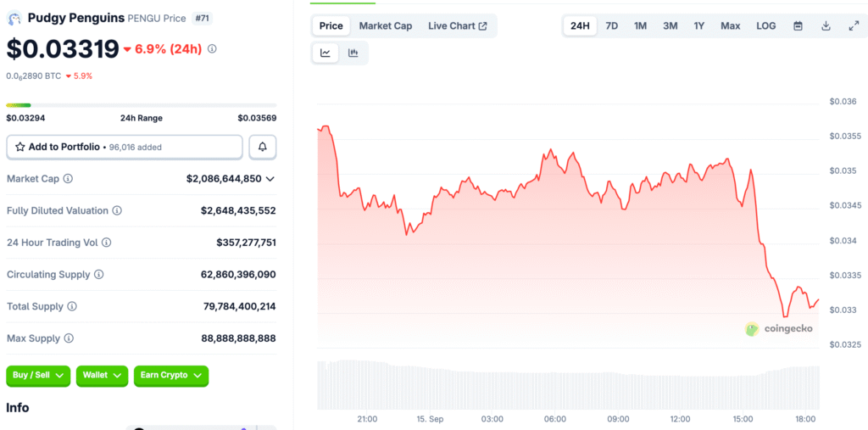
Task: Switch to candlestick chart view icon
Action: [x=353, y=53]
